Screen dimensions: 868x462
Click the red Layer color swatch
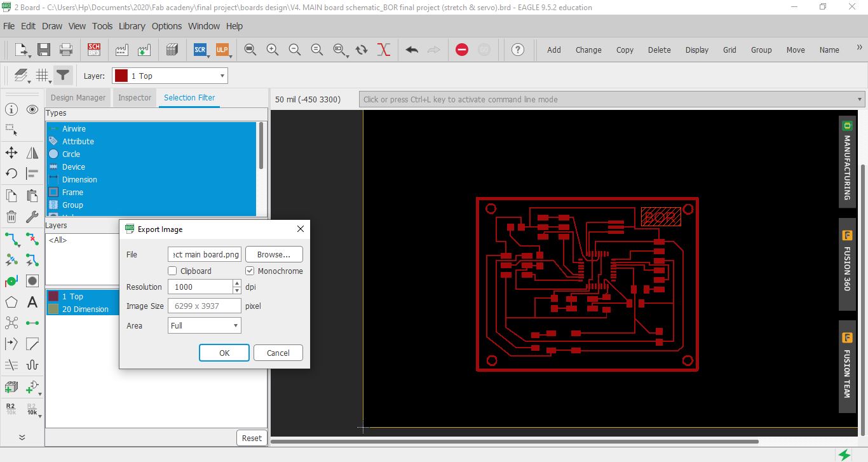(121, 76)
